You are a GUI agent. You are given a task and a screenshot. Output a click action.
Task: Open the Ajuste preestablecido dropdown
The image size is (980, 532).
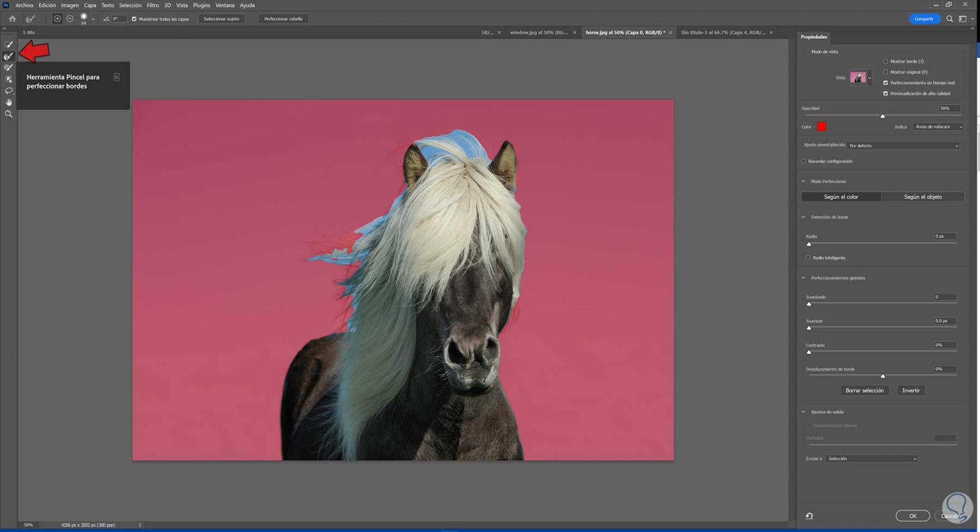tap(903, 146)
